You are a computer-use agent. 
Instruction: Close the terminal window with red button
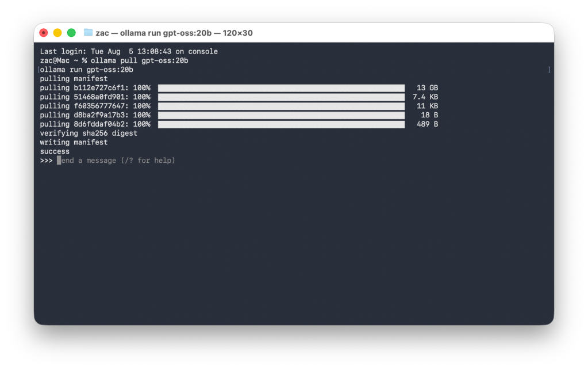pyautogui.click(x=44, y=33)
